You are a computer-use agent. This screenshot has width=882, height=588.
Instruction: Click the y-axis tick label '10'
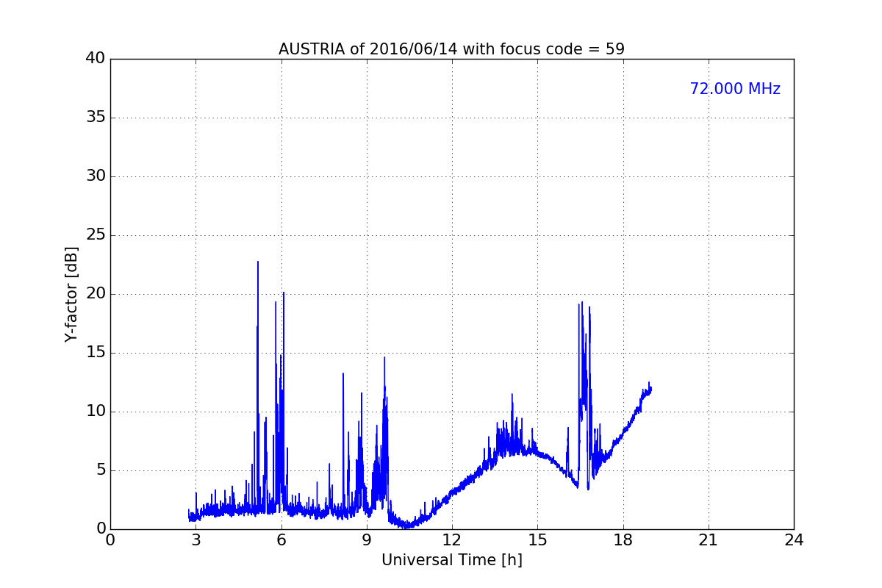(x=96, y=412)
